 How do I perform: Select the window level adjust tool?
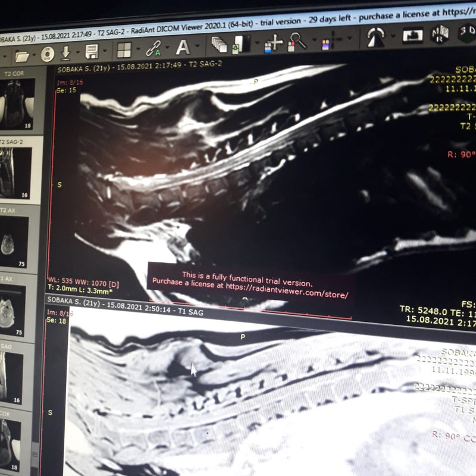pos(241,44)
